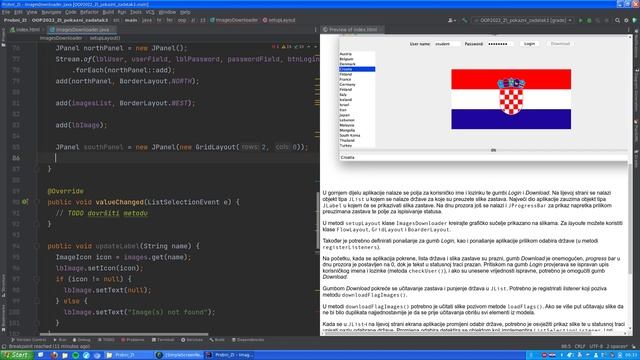Viewport: 640px width, 360px height.
Task: Open the user account dropdown icon
Action: point(452,20)
